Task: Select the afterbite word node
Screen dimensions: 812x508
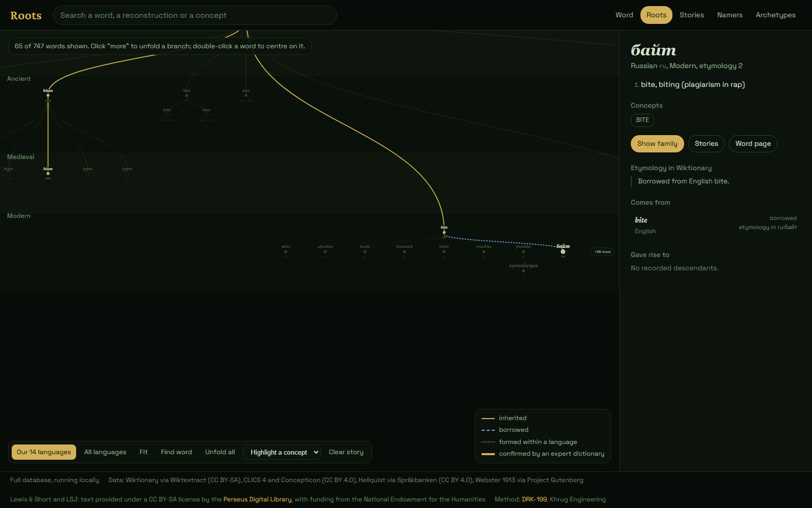Action: coord(325,251)
